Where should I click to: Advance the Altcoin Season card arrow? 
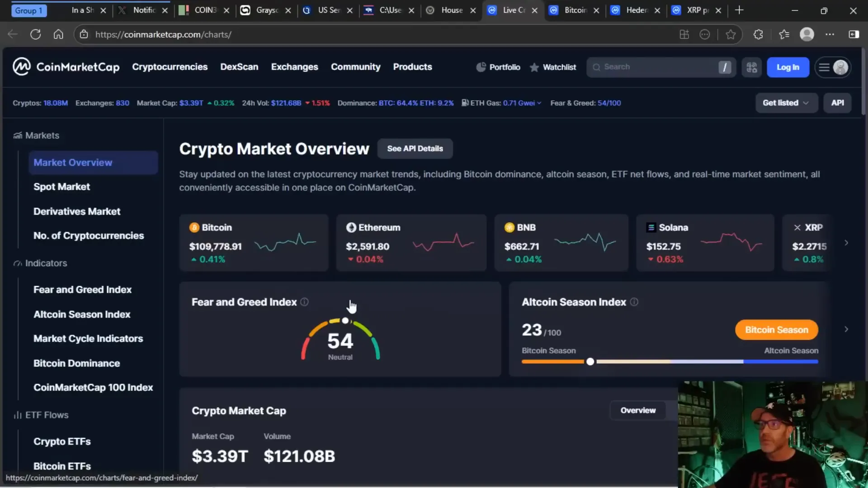click(846, 329)
